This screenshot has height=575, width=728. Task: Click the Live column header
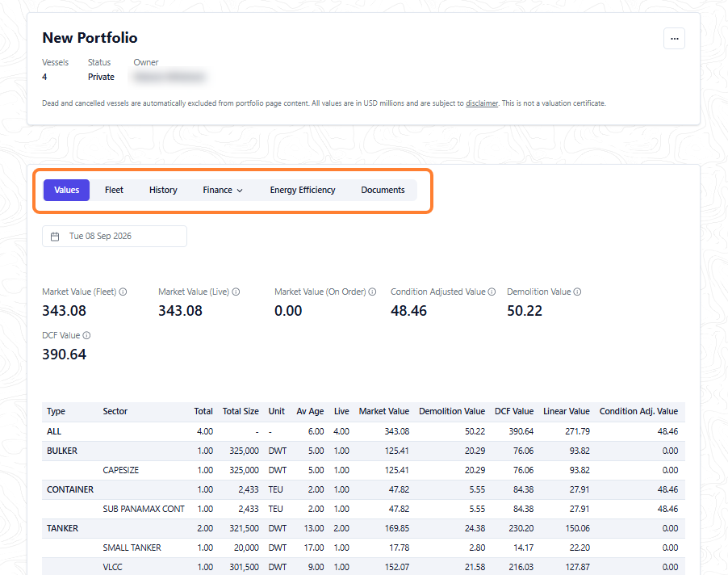pyautogui.click(x=341, y=412)
